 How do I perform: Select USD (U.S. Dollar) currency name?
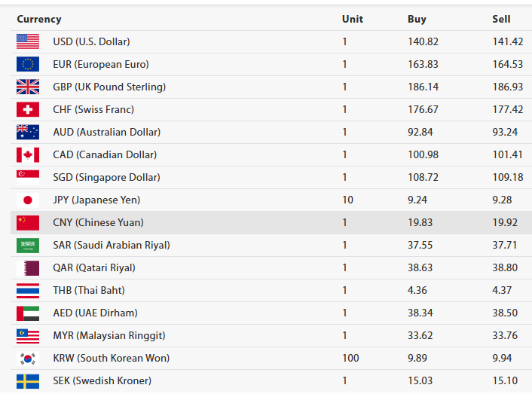coord(91,42)
